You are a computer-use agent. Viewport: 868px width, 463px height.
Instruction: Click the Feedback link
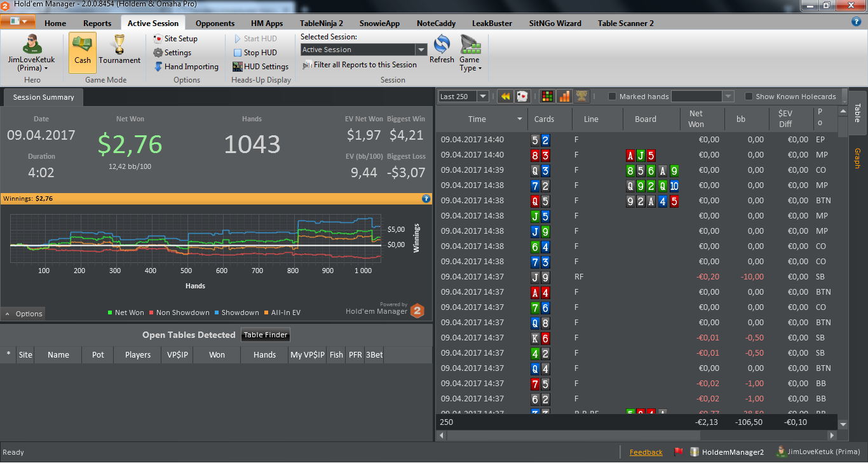[646, 452]
